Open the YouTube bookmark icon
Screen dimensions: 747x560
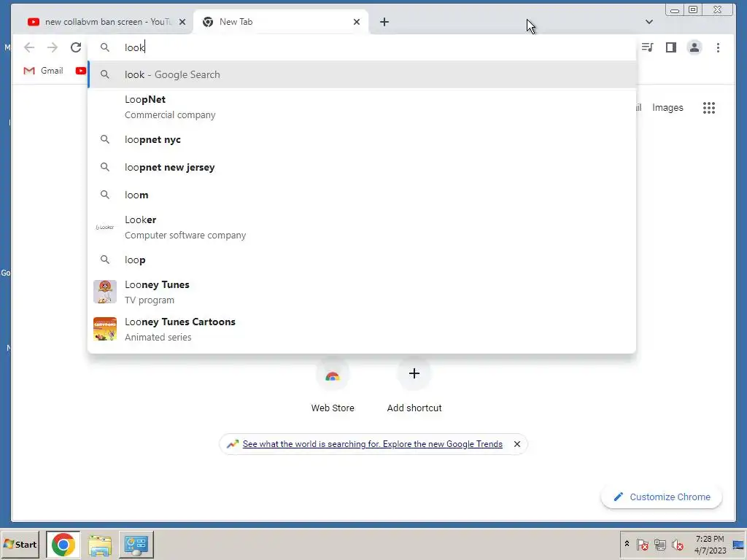tap(80, 71)
